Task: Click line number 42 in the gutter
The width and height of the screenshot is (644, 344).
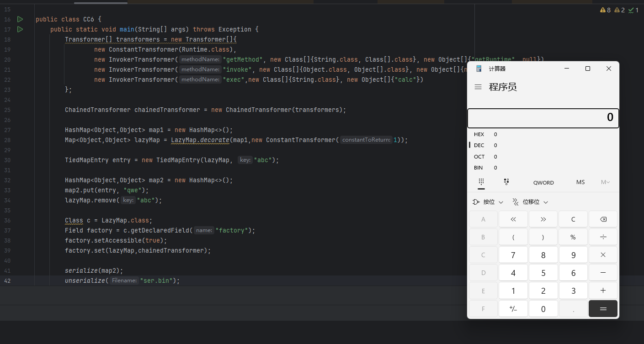Action: [7, 280]
